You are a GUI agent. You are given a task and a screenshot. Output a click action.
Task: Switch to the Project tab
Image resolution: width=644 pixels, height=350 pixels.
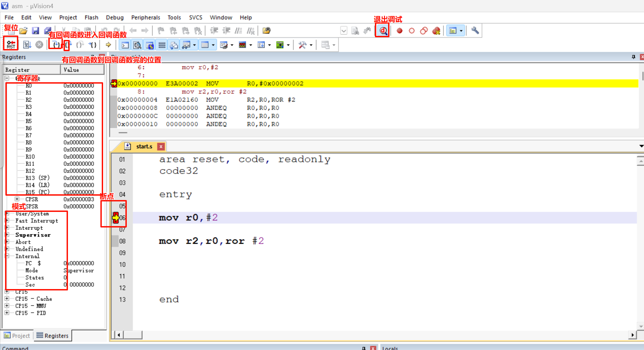[17, 335]
